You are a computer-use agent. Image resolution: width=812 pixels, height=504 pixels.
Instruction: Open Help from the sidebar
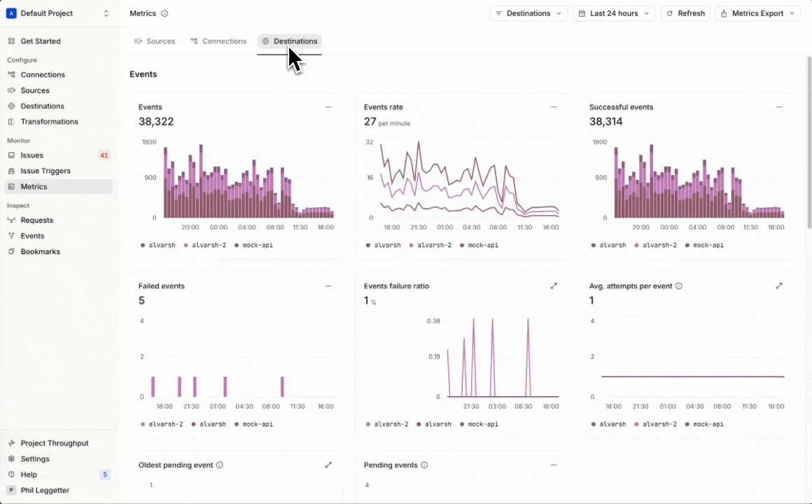28,474
